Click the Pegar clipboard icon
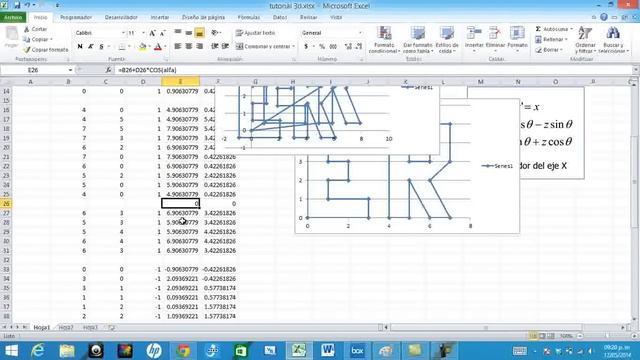 (x=11, y=33)
